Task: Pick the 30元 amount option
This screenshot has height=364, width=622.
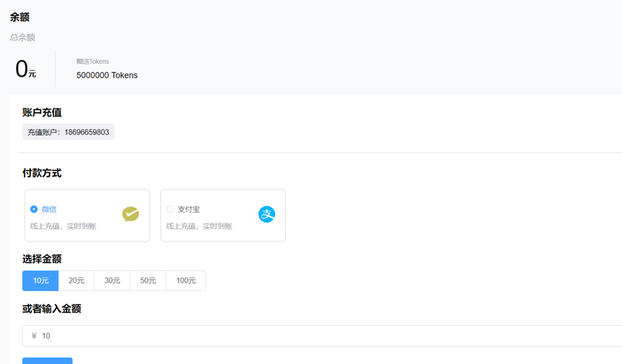Action: click(112, 280)
